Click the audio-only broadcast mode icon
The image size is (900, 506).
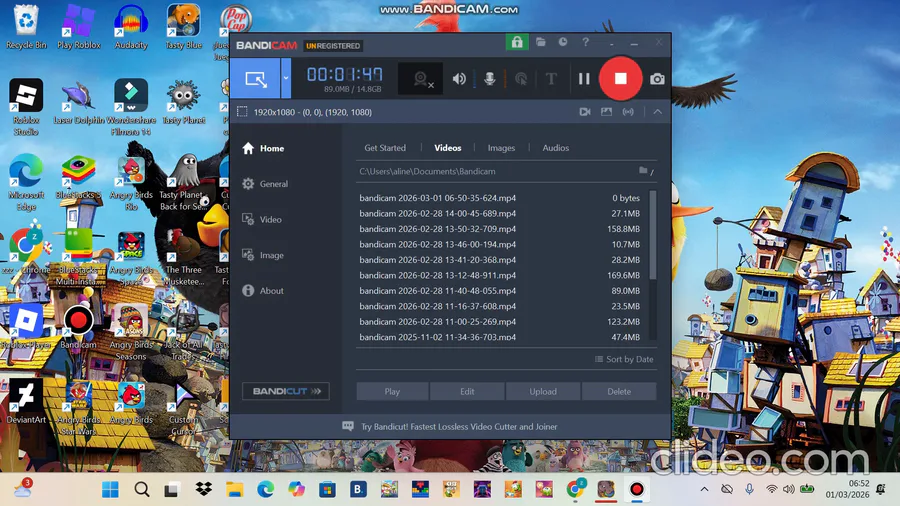click(x=629, y=112)
